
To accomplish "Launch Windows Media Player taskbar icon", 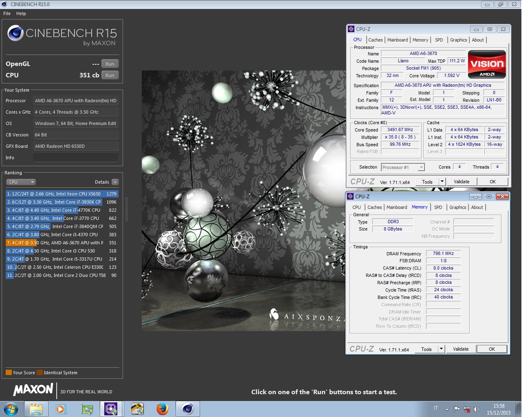I will [61, 409].
